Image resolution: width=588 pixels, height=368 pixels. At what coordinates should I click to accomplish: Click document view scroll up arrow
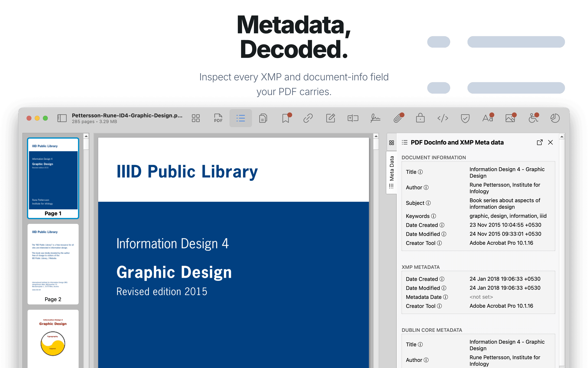(376, 136)
